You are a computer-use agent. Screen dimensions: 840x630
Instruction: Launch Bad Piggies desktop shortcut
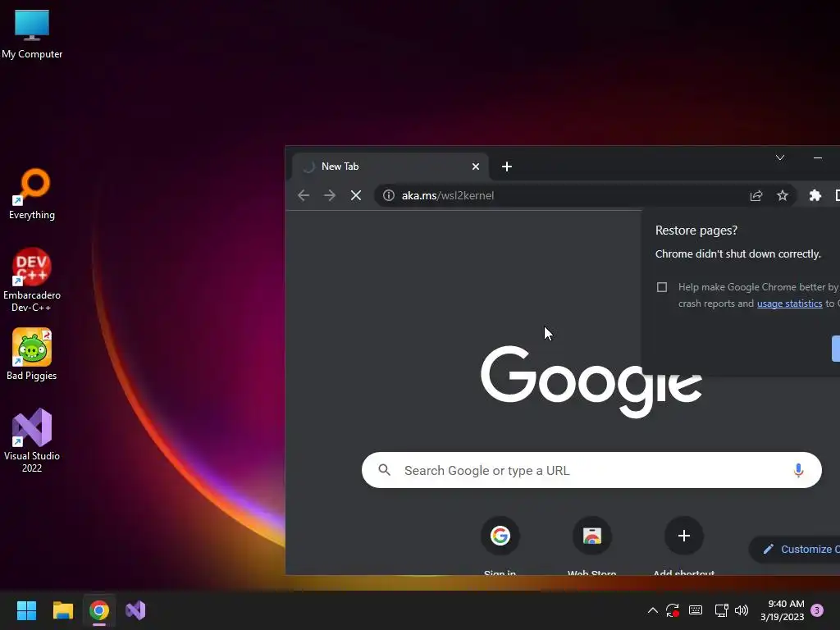pyautogui.click(x=32, y=354)
